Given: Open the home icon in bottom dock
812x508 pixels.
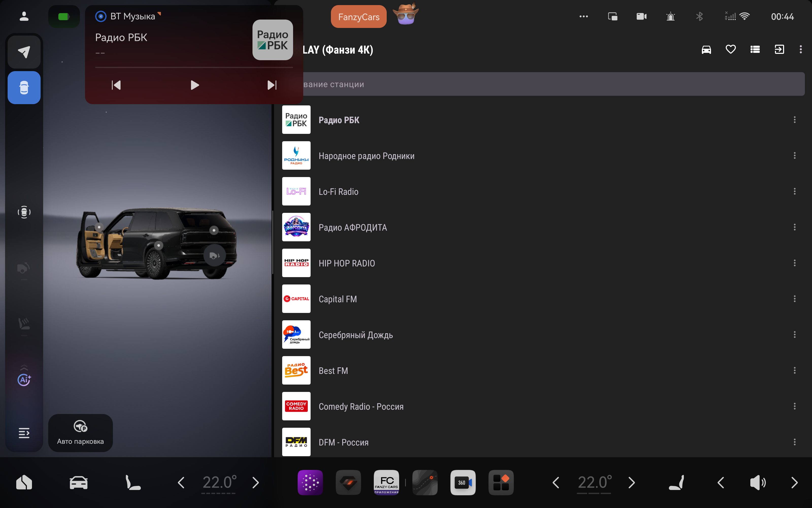Looking at the screenshot, I should pyautogui.click(x=24, y=482).
